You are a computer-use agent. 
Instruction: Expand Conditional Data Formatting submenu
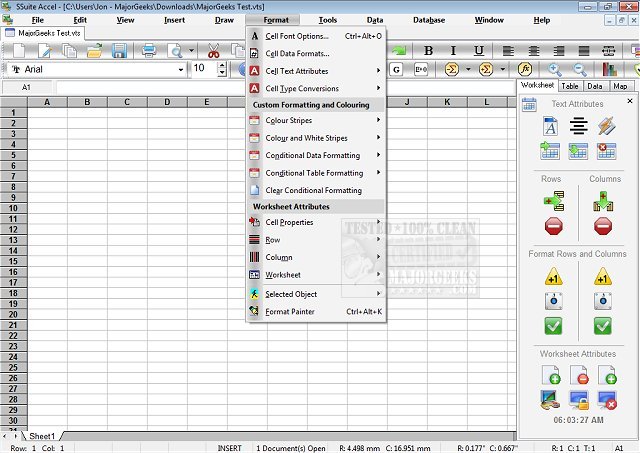pyautogui.click(x=316, y=155)
